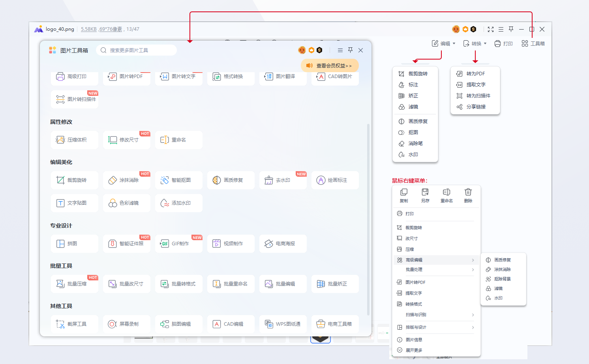Image resolution: width=589 pixels, height=364 pixels.
Task: Toggle fullscreen view in title bar
Action: [490, 29]
